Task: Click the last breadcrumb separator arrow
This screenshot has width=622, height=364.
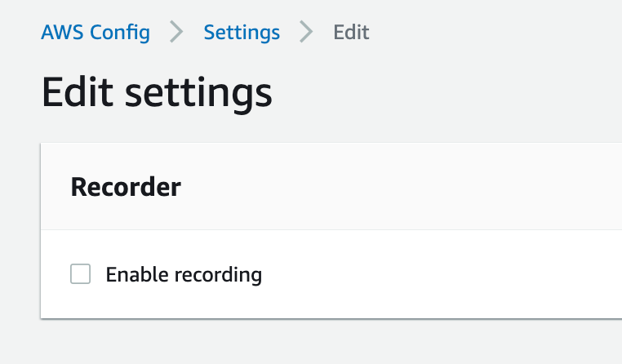Action: (x=306, y=32)
